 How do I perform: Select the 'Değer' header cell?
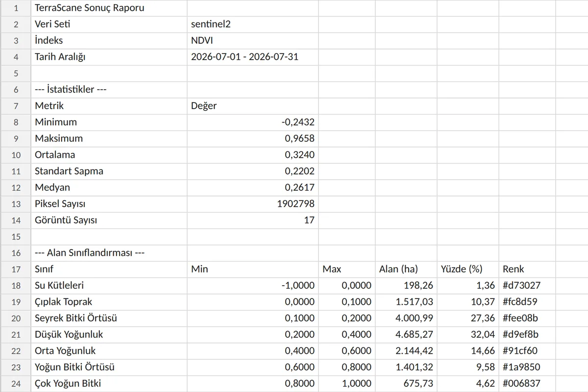(253, 106)
